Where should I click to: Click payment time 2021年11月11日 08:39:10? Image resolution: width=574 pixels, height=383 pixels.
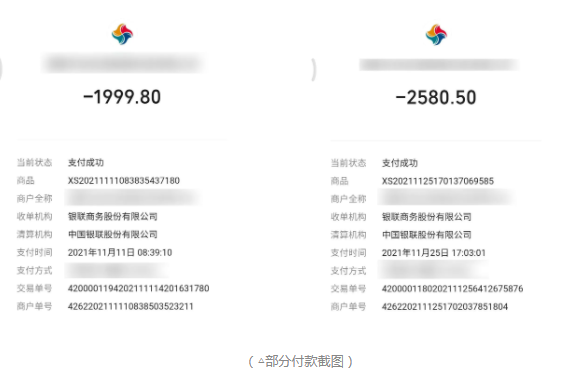pos(120,252)
